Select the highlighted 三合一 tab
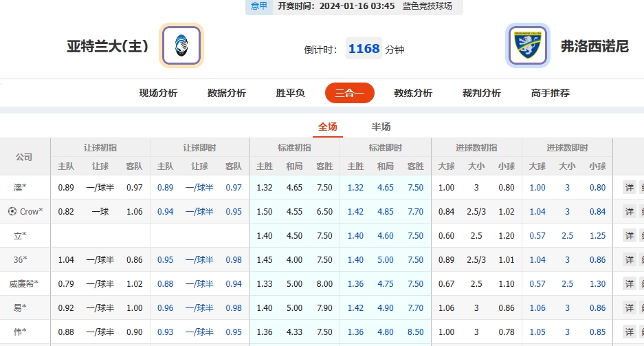 [349, 93]
